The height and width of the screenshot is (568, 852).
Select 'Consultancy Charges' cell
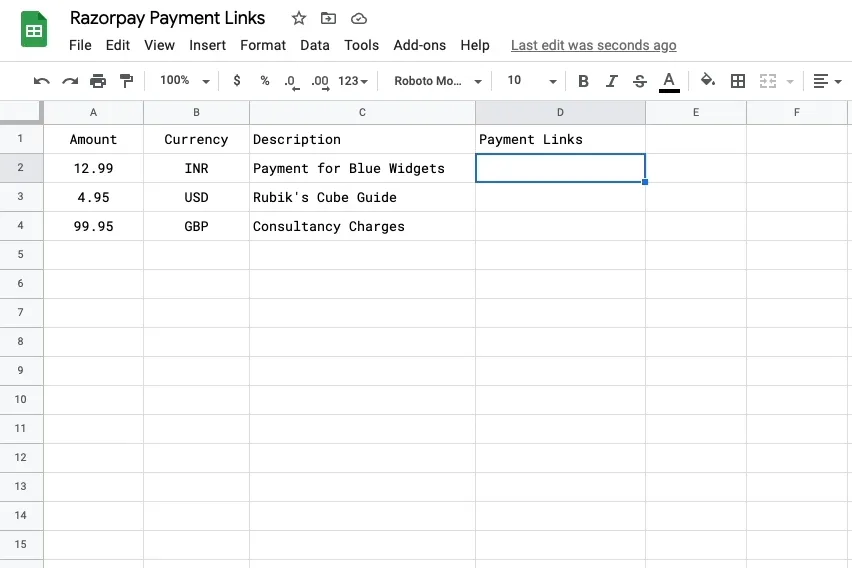click(362, 226)
